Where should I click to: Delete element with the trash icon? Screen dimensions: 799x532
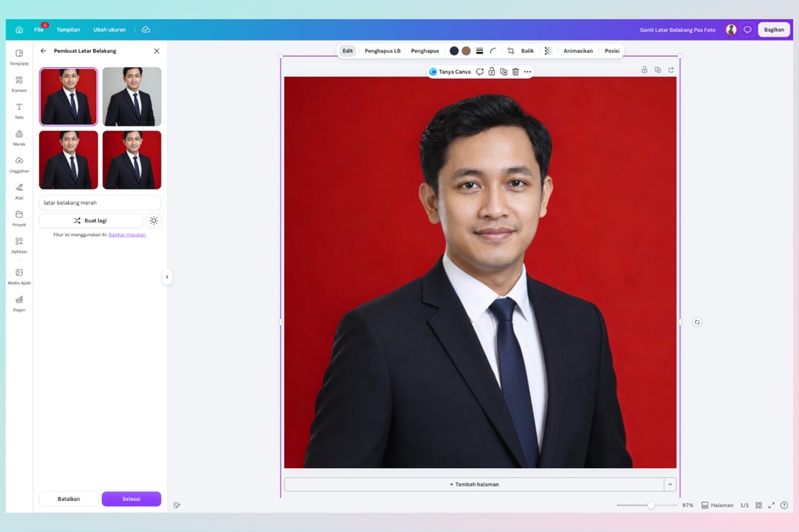pos(515,72)
